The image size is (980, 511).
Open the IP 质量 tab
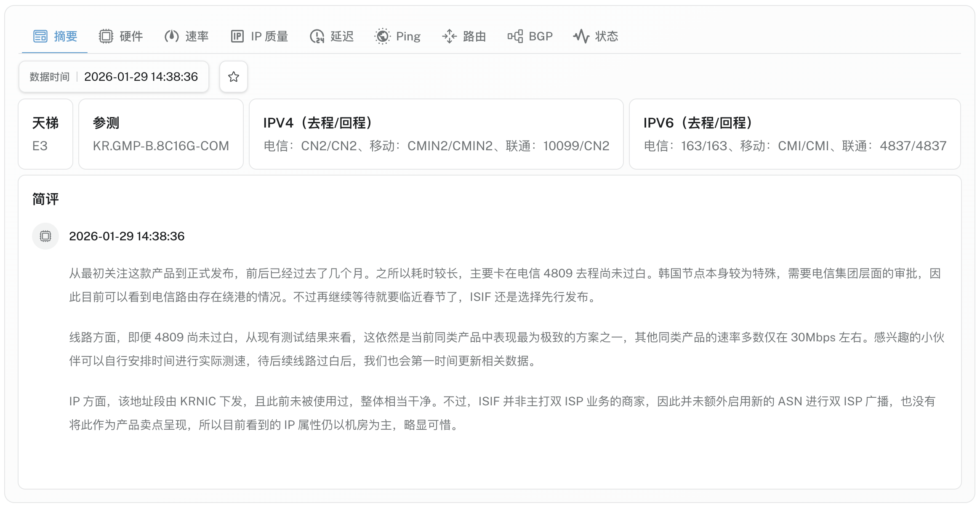click(269, 37)
